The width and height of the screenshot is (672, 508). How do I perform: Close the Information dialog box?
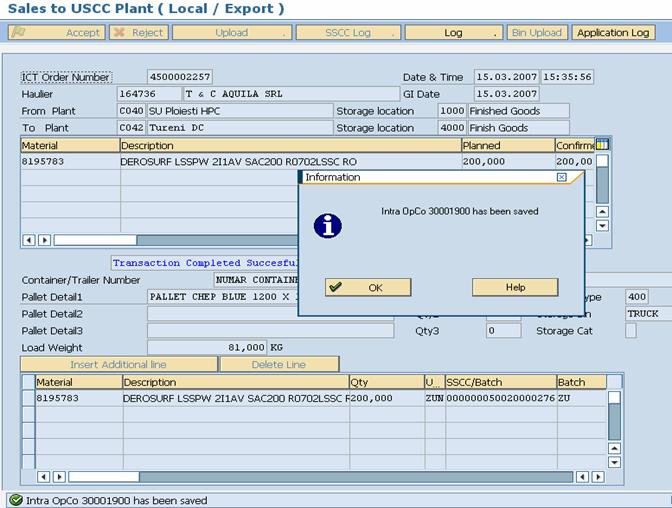point(561,177)
